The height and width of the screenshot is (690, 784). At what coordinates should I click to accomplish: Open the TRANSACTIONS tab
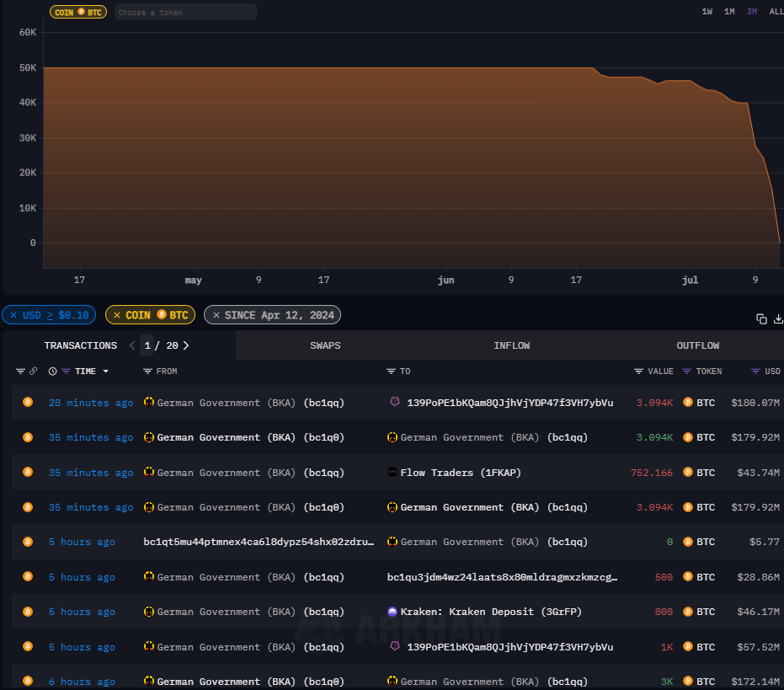click(81, 345)
